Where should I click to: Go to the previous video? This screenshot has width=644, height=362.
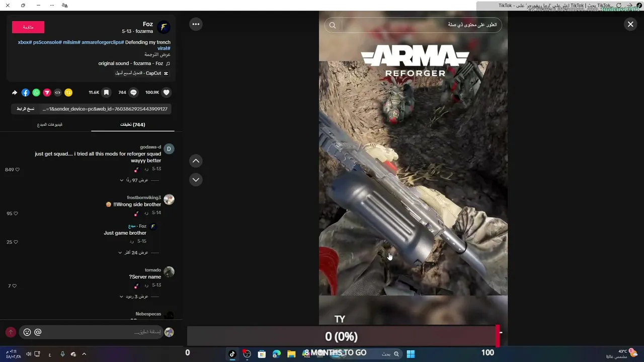pyautogui.click(x=196, y=161)
